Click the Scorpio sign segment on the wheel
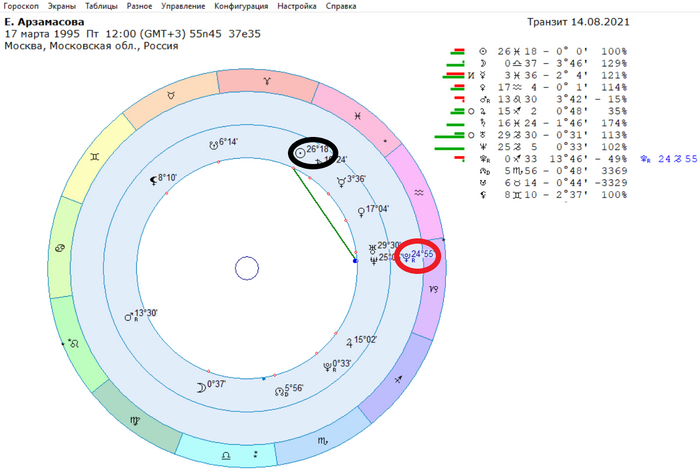 tap(321, 438)
